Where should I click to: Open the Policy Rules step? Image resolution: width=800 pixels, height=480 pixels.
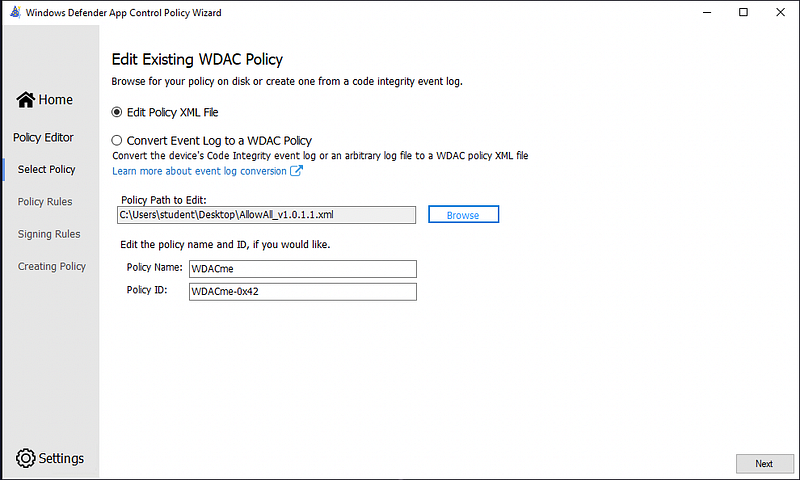tap(45, 202)
